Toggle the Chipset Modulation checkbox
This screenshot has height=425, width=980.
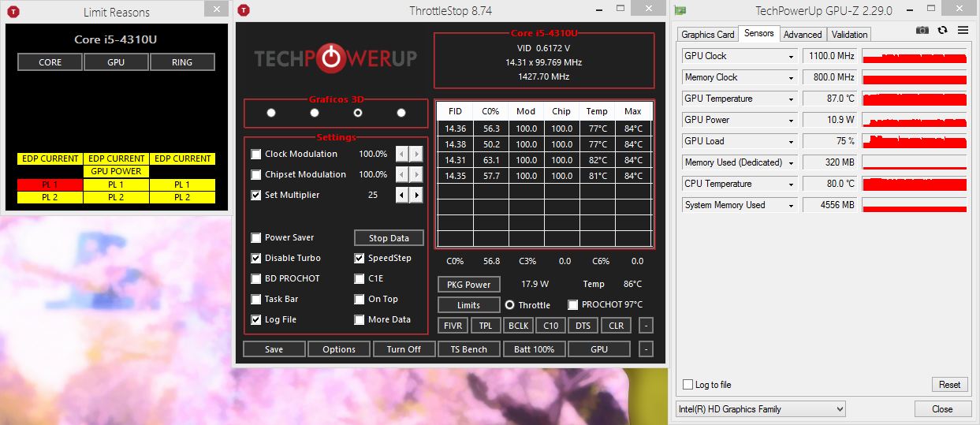point(255,174)
